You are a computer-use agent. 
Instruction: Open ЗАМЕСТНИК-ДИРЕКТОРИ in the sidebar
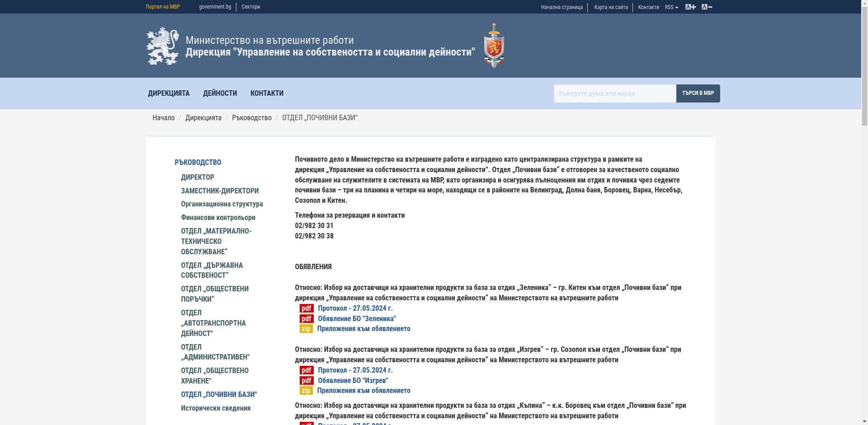click(x=220, y=191)
